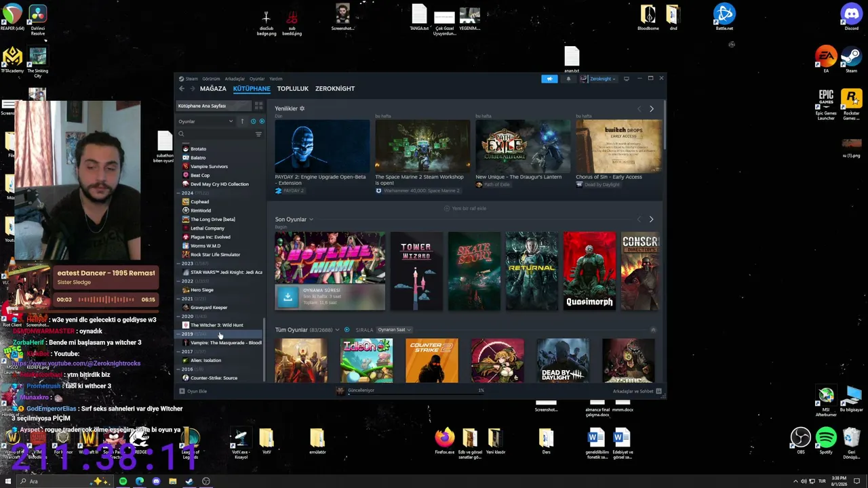Toggle the play filter beside Tüm Oyunlar
The image size is (868, 488).
click(347, 330)
